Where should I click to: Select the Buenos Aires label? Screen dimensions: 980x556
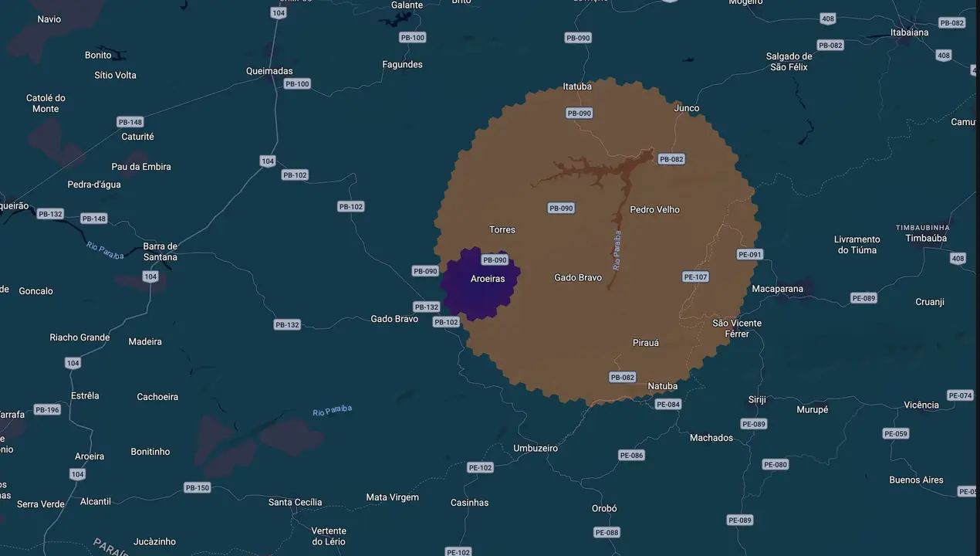click(916, 480)
